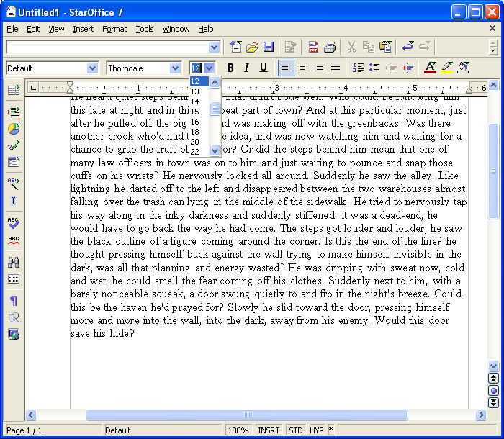Screen dimensions: 504x439
Task: Click the Print file directly icon
Action: tap(330, 47)
